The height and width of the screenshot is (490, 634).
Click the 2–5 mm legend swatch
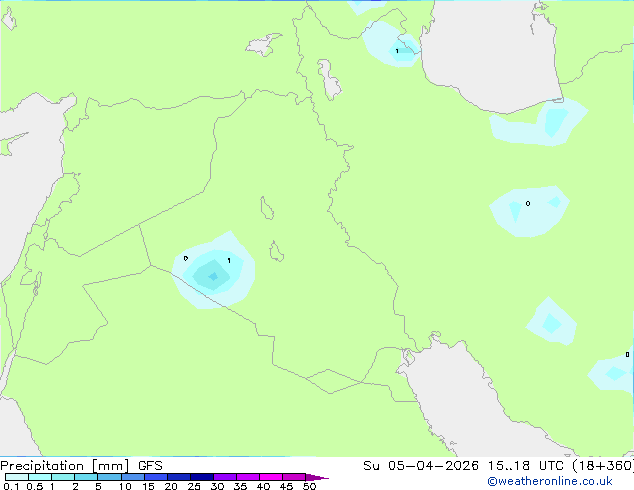(x=86, y=477)
